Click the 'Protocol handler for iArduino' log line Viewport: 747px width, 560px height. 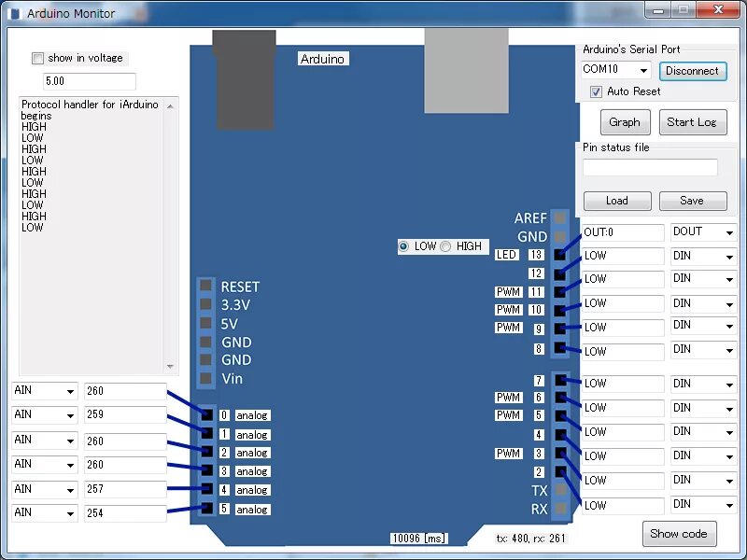(90, 105)
